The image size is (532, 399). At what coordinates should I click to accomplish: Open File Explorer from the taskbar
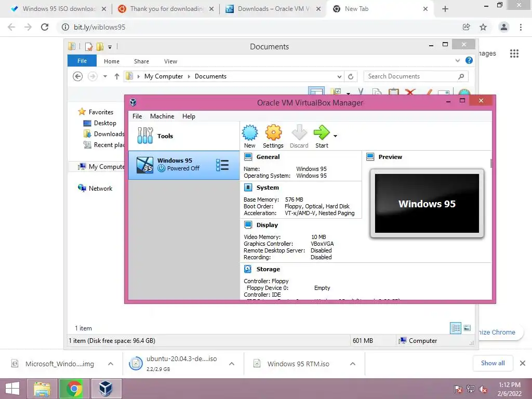[x=42, y=389]
